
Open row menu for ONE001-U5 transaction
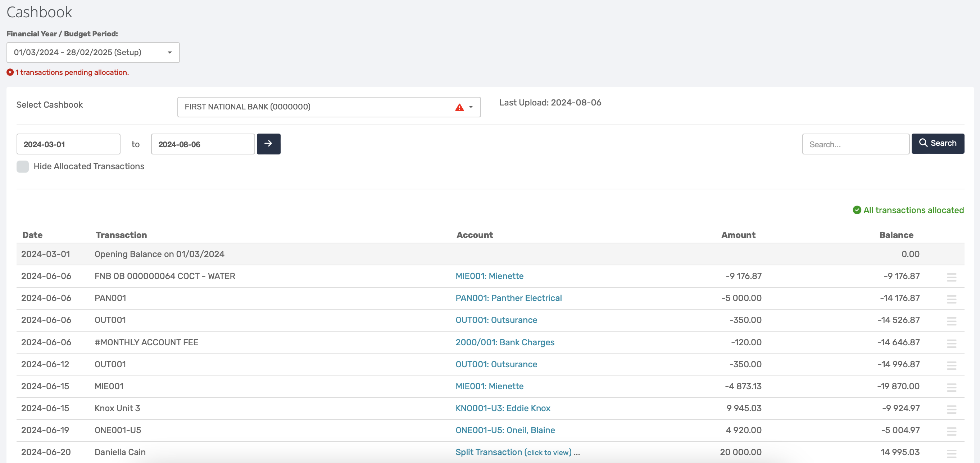pos(951,431)
